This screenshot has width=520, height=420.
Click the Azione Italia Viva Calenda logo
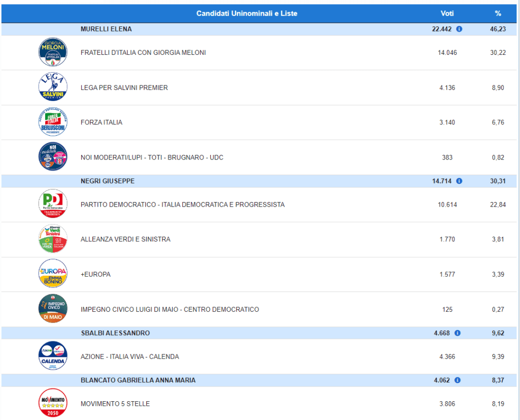pos(53,356)
